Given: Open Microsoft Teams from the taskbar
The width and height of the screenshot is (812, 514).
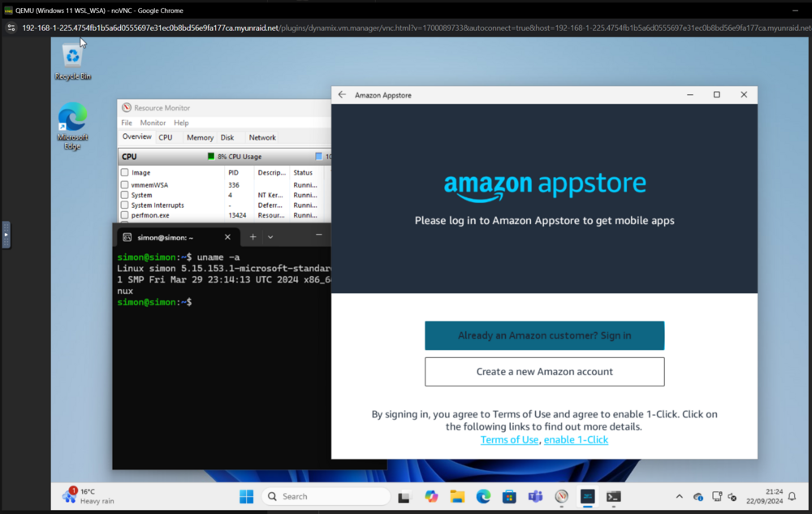Looking at the screenshot, I should (535, 497).
